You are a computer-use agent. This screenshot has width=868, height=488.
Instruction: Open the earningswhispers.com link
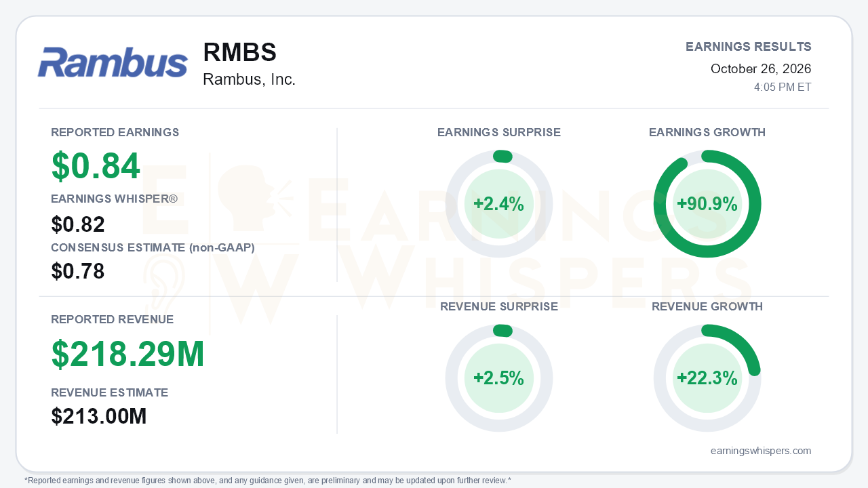tap(761, 451)
